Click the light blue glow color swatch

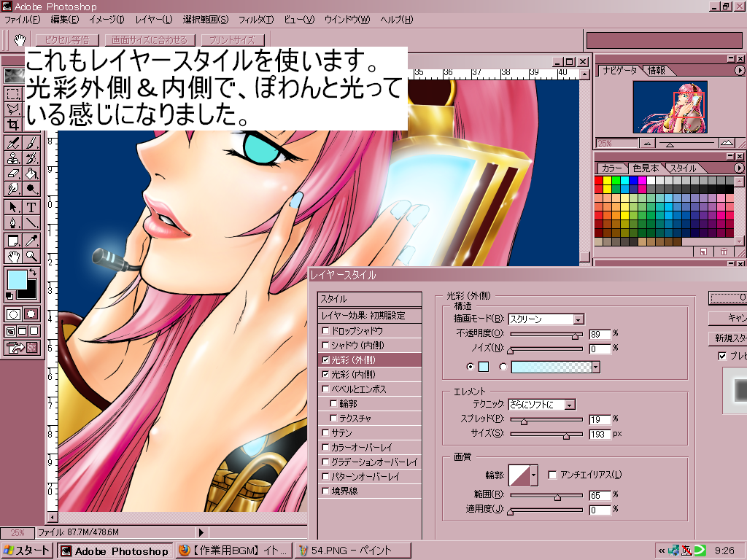pyautogui.click(x=484, y=367)
